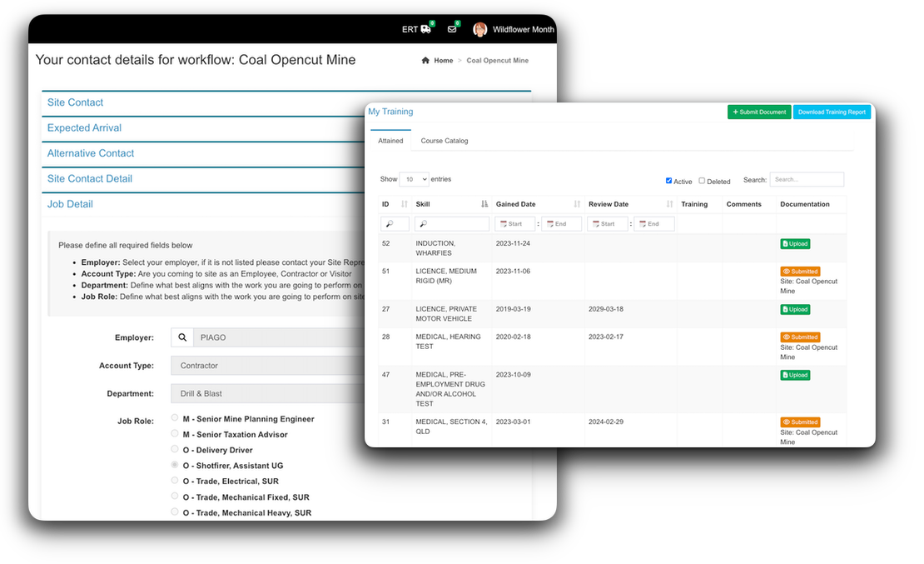Select the Attained tab
924x564 pixels.
(x=390, y=141)
